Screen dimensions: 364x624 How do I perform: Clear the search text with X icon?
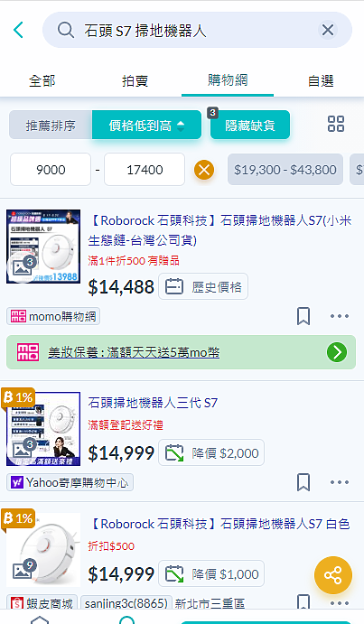(328, 30)
